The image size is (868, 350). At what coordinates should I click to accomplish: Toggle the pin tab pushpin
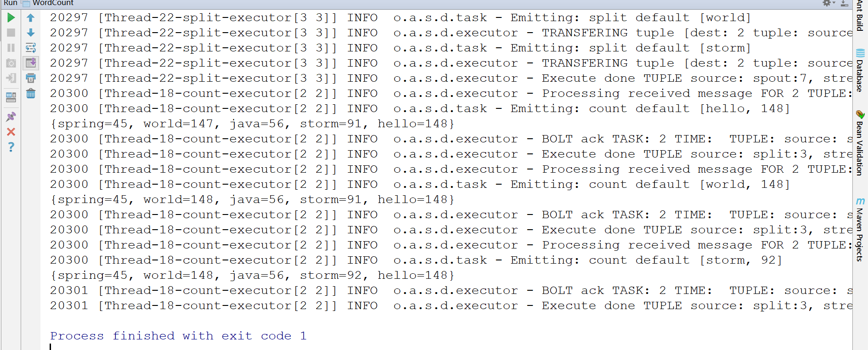(x=11, y=116)
